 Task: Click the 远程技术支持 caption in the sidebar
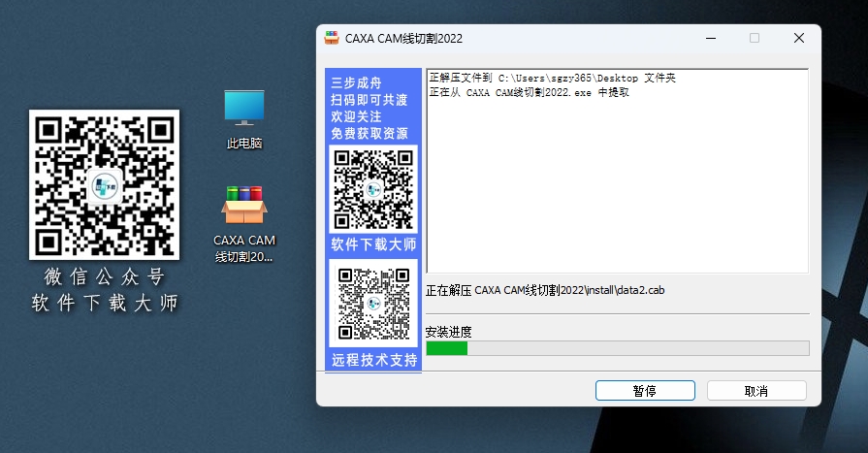tap(374, 360)
